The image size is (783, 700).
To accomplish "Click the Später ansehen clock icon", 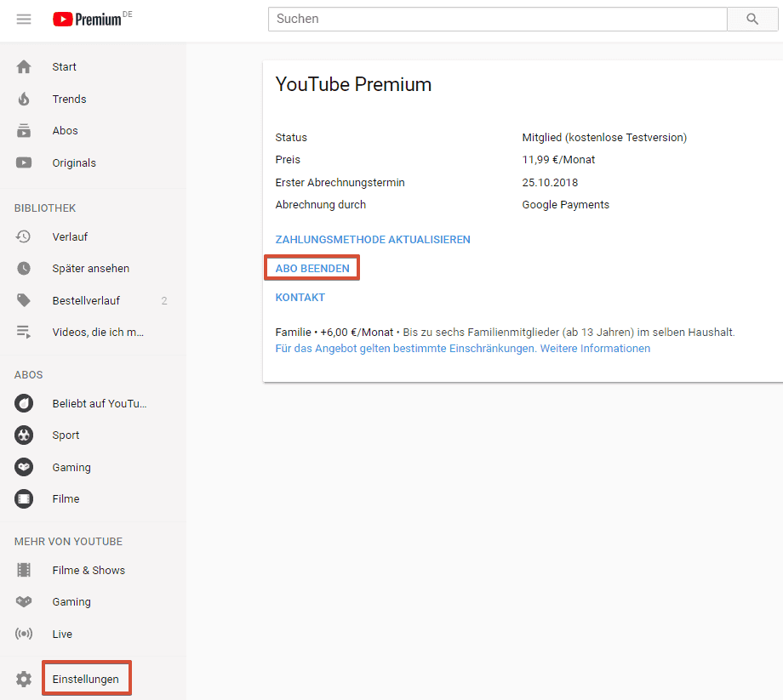I will click(24, 269).
